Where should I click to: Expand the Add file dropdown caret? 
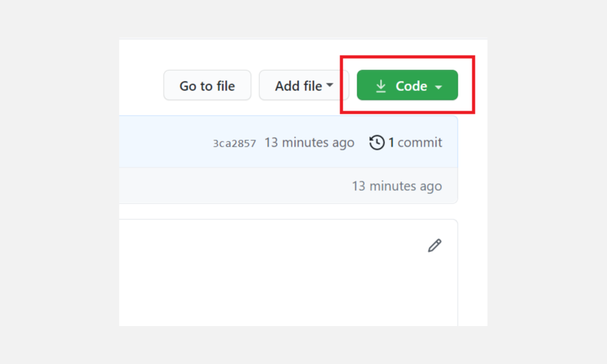point(329,85)
